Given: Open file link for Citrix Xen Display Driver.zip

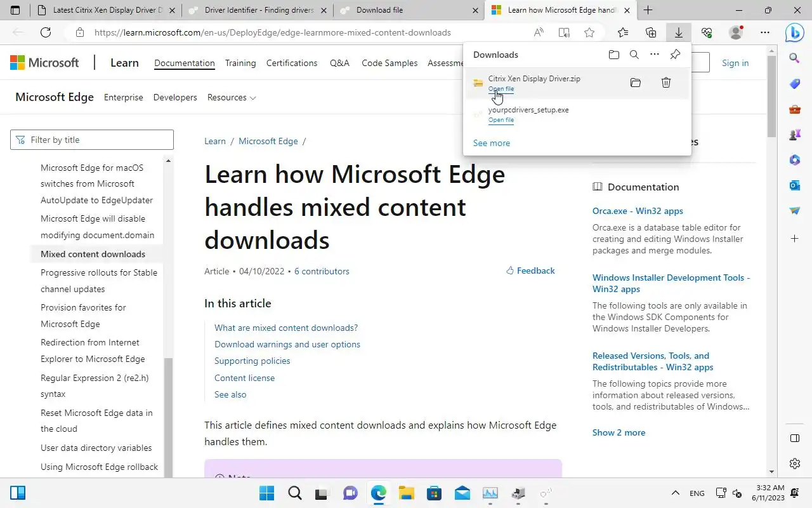Looking at the screenshot, I should coord(501,89).
